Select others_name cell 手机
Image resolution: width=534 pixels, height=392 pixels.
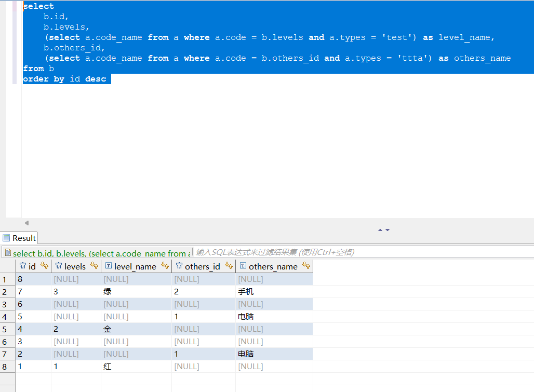(274, 292)
